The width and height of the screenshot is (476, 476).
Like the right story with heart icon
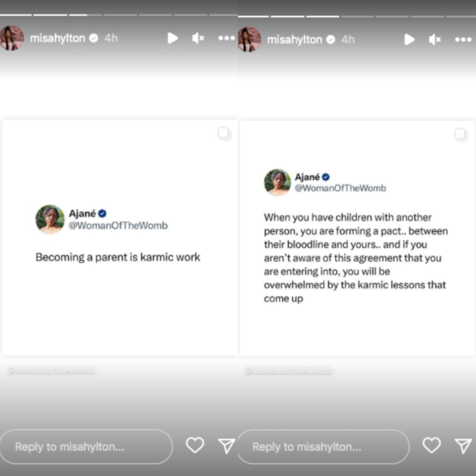coord(432,445)
